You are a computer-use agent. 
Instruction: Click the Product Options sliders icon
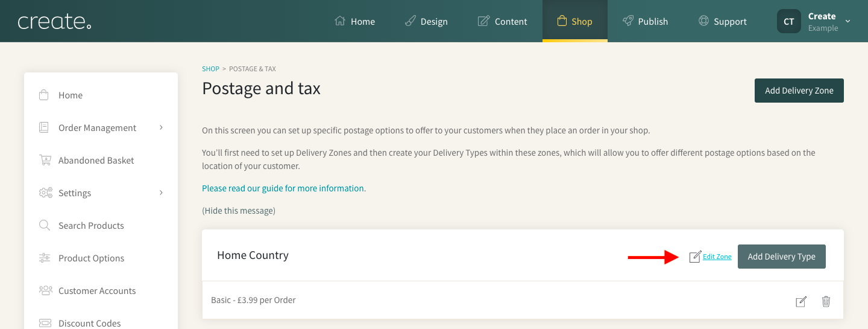[45, 258]
